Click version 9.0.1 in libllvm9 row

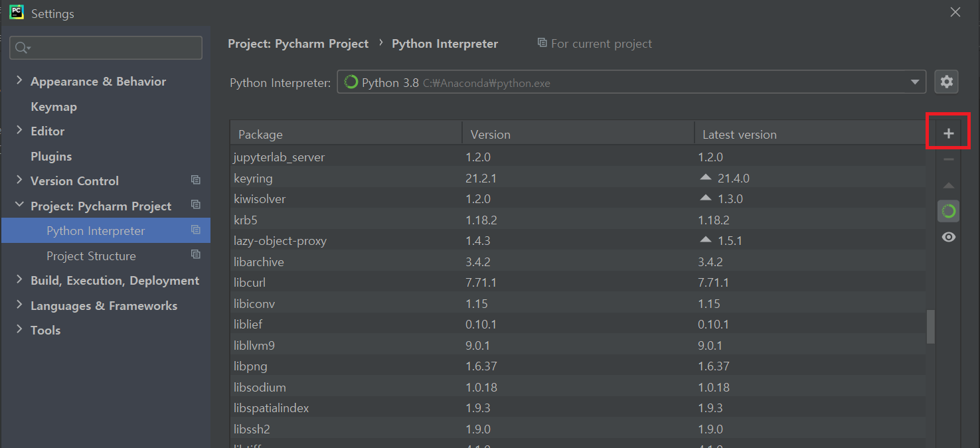point(478,345)
